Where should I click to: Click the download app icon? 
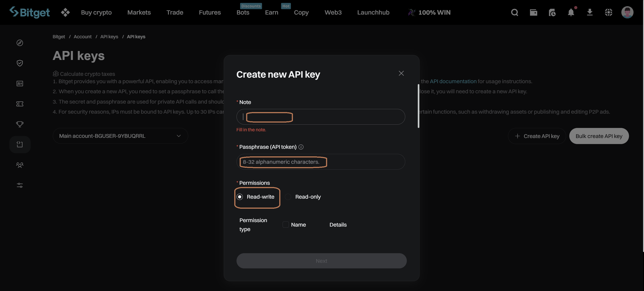[590, 12]
